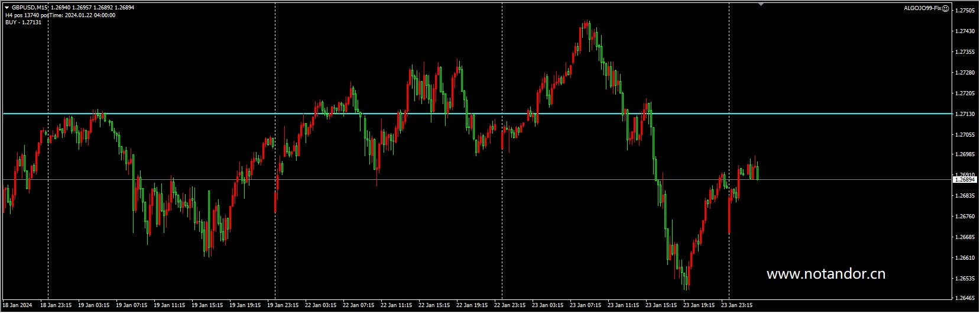Click the 18 Jan 2024 date label

[x=18, y=306]
